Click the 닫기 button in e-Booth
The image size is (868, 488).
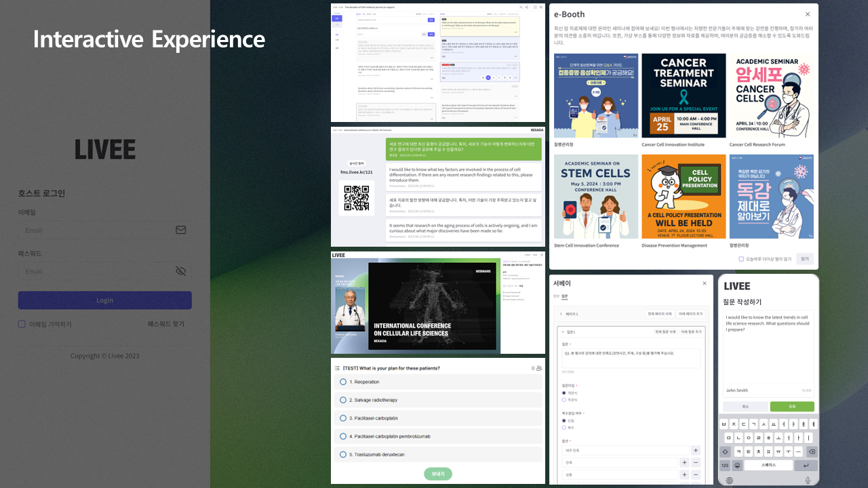[804, 258]
